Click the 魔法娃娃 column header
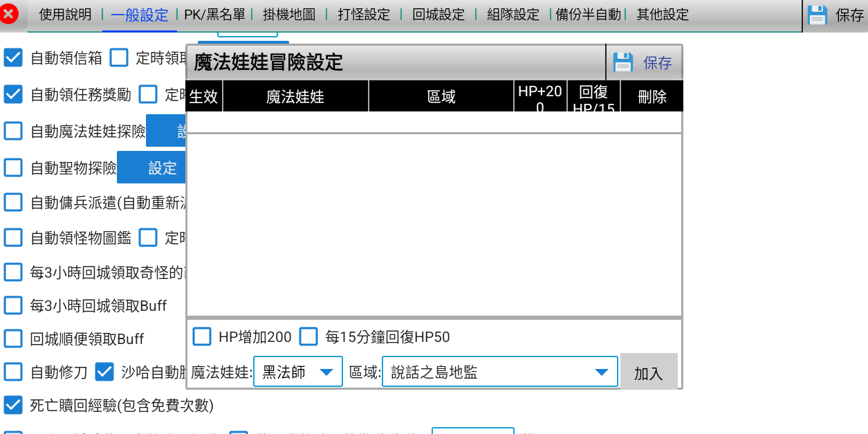Screen dimensions: 868x434 pyautogui.click(x=295, y=96)
